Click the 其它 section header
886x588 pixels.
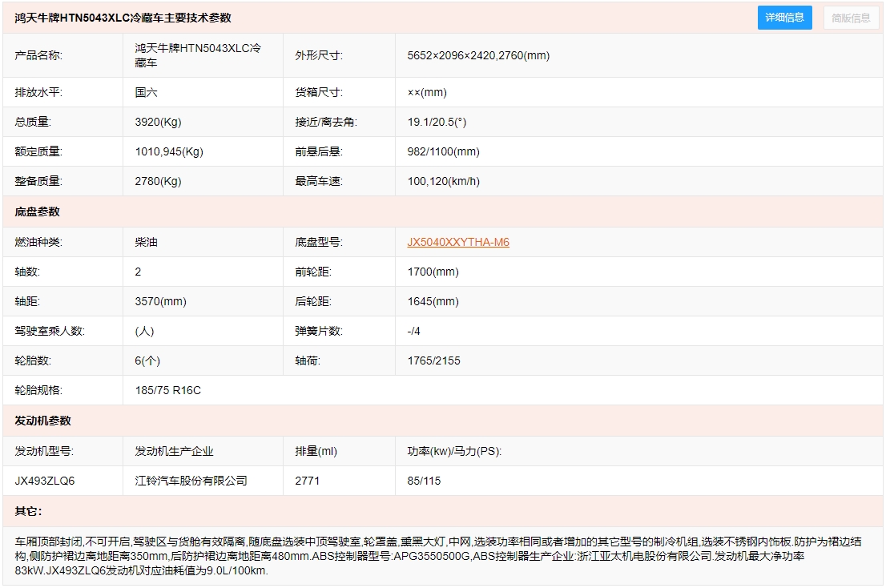pyautogui.click(x=28, y=511)
